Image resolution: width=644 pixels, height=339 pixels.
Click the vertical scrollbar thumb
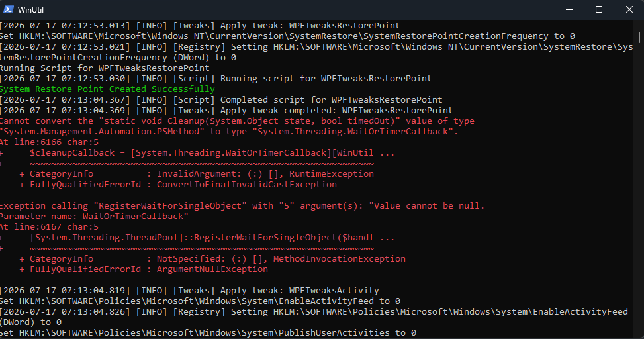[639, 37]
